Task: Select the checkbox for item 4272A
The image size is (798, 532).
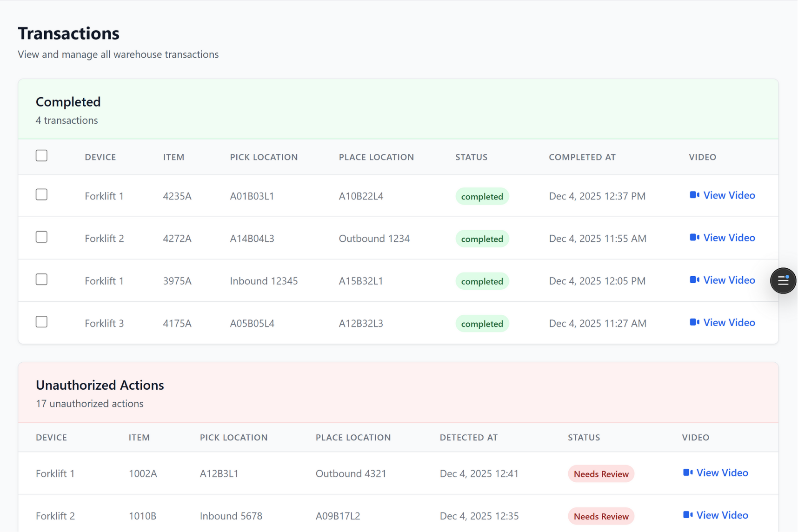Action: click(x=41, y=237)
